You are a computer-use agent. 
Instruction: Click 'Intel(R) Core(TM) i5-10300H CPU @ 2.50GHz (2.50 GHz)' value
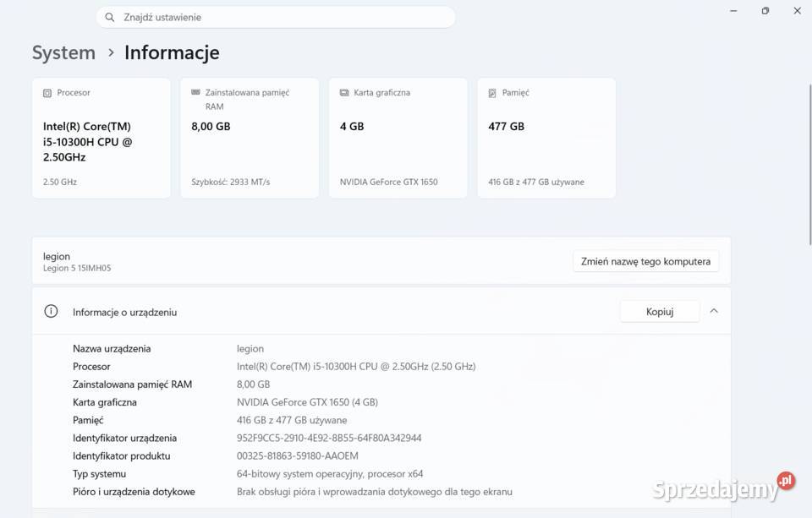(356, 367)
